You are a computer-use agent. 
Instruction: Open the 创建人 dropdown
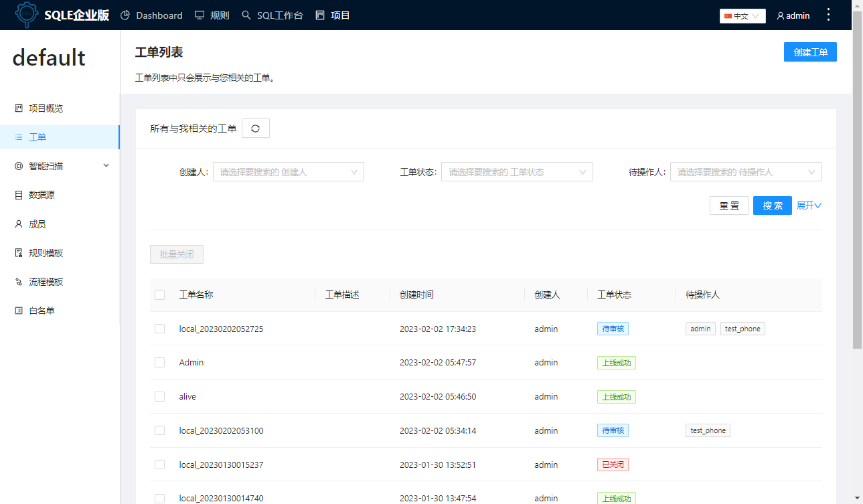pyautogui.click(x=289, y=172)
